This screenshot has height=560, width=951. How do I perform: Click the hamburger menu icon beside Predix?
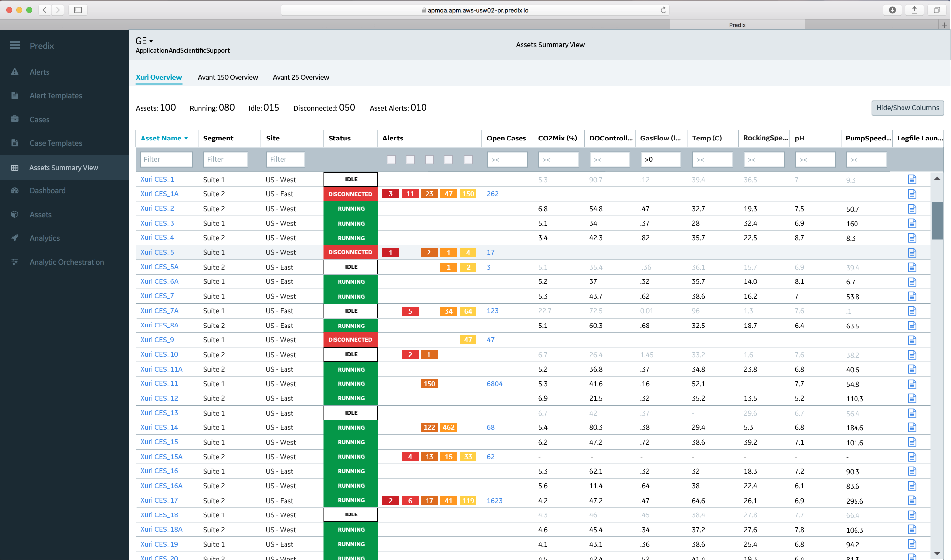point(15,46)
